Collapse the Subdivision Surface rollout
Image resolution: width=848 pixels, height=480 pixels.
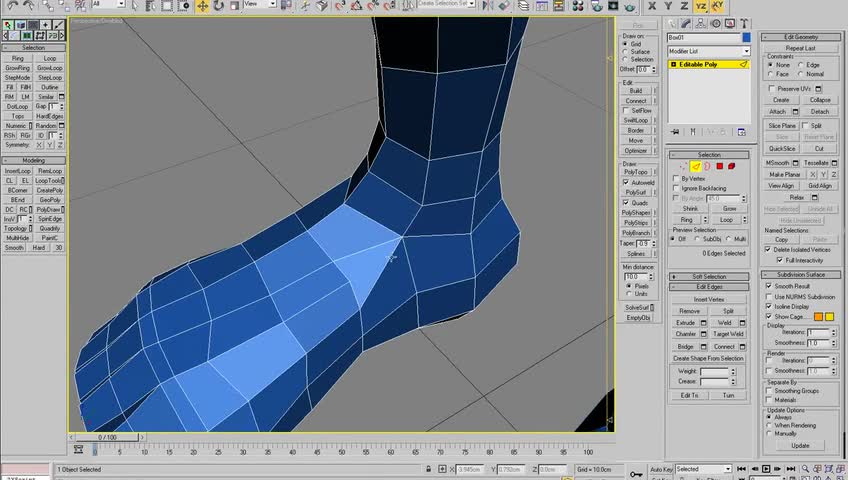tap(801, 274)
